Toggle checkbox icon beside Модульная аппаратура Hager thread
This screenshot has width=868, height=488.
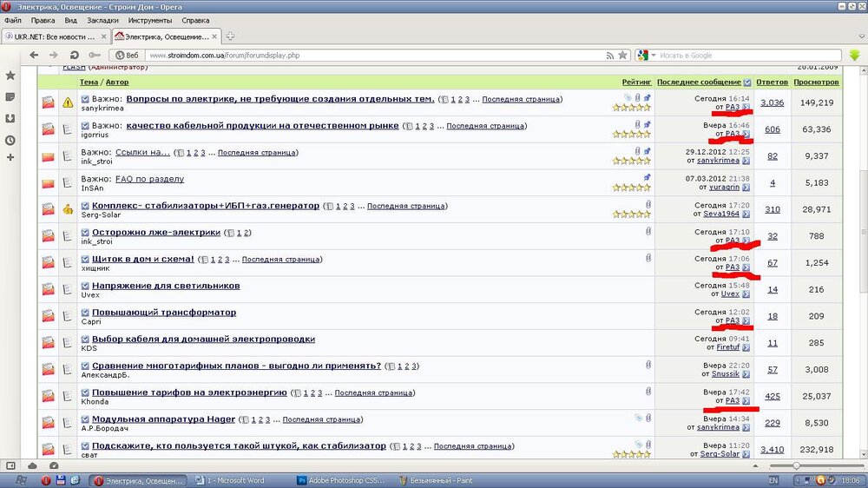click(85, 419)
